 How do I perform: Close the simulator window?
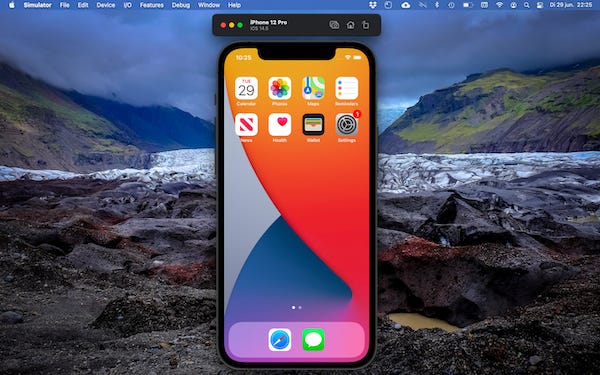point(223,25)
